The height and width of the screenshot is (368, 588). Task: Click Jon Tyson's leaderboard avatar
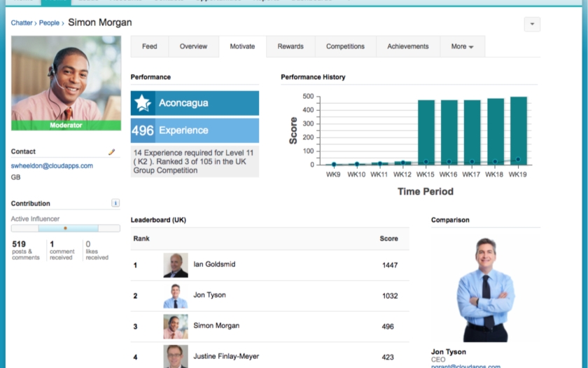tap(176, 297)
